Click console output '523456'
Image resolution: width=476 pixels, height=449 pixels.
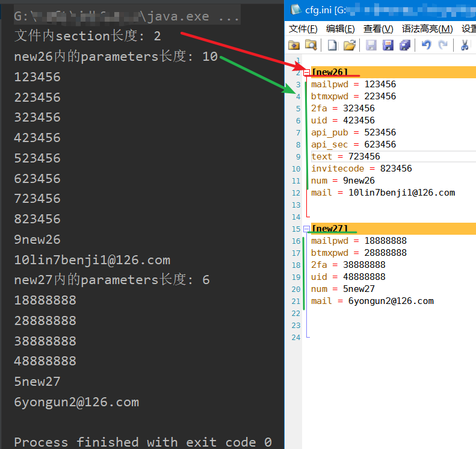point(37,158)
